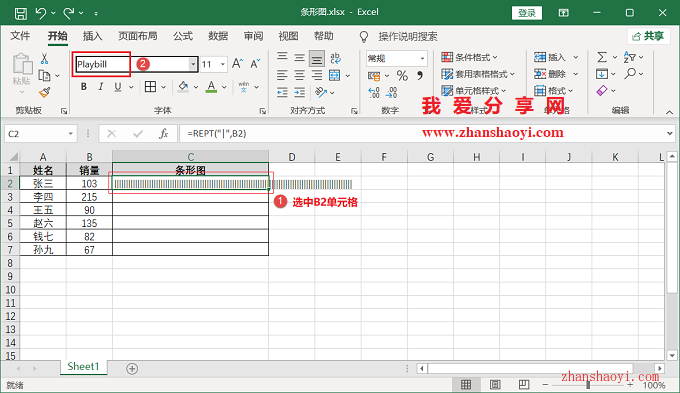Switch to the 公式 tab
The image size is (680, 393).
(x=183, y=36)
